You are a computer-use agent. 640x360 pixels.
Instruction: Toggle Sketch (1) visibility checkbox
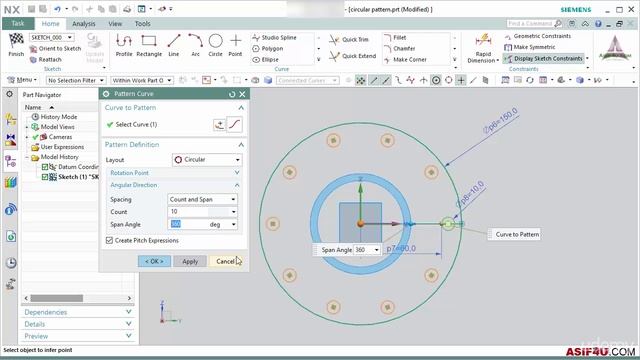45,177
